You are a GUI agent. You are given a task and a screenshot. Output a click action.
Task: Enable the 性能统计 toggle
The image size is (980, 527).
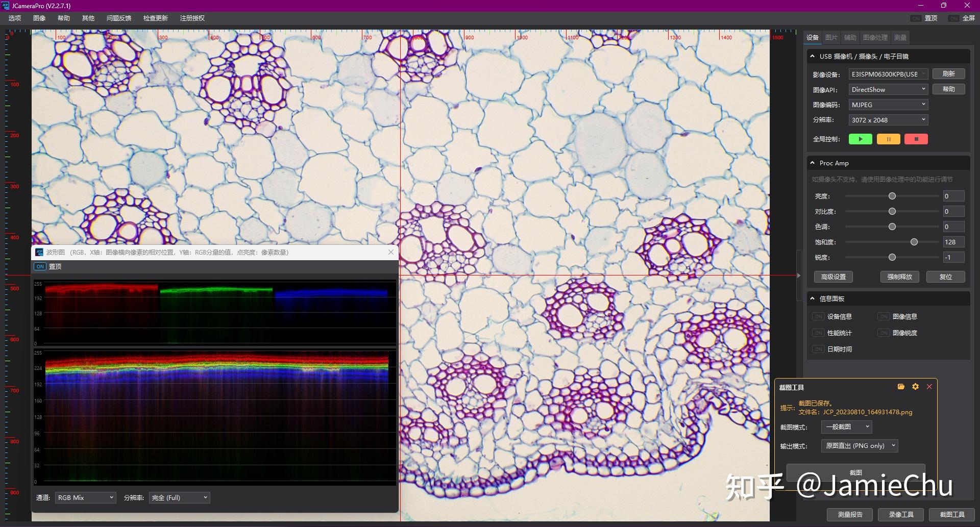pyautogui.click(x=818, y=333)
